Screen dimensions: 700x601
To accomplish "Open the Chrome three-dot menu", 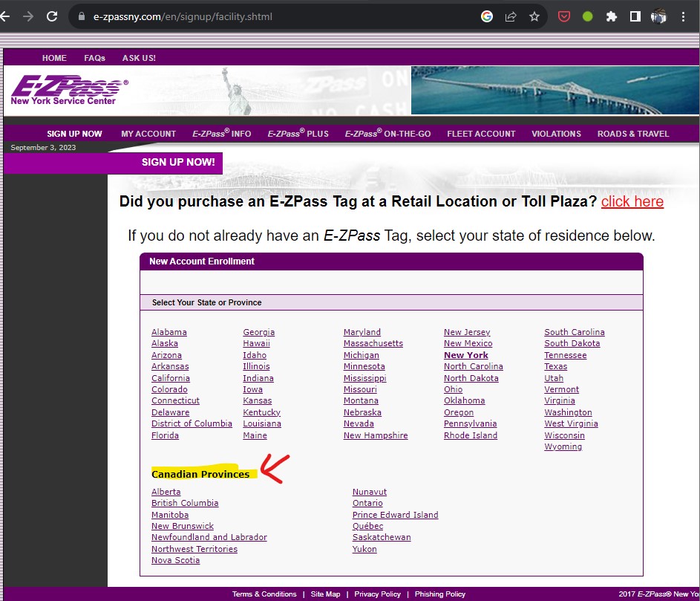I will [683, 16].
